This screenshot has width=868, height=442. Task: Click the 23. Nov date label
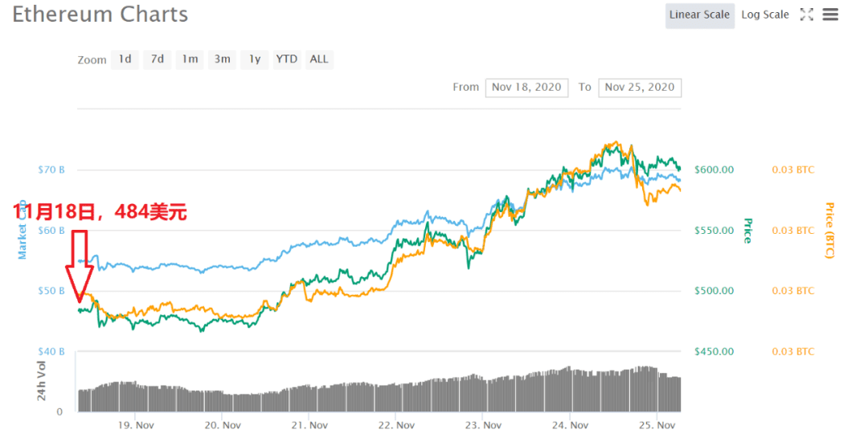pos(483,425)
